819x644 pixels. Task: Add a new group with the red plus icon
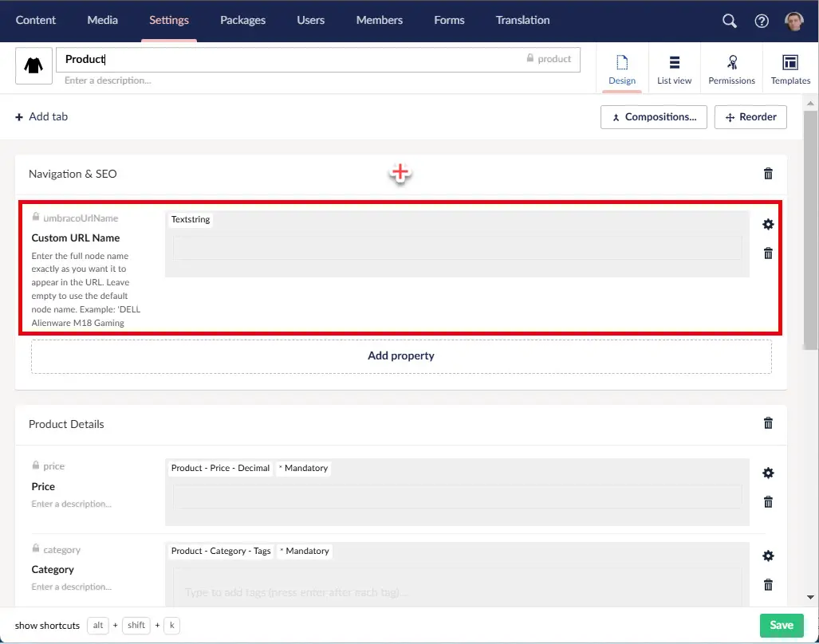(x=400, y=172)
